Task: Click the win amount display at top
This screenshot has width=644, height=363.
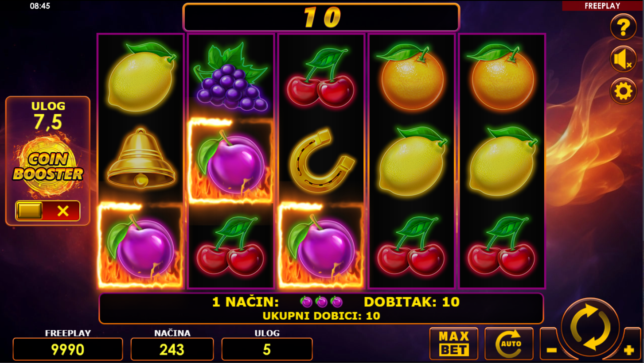Action: [321, 17]
